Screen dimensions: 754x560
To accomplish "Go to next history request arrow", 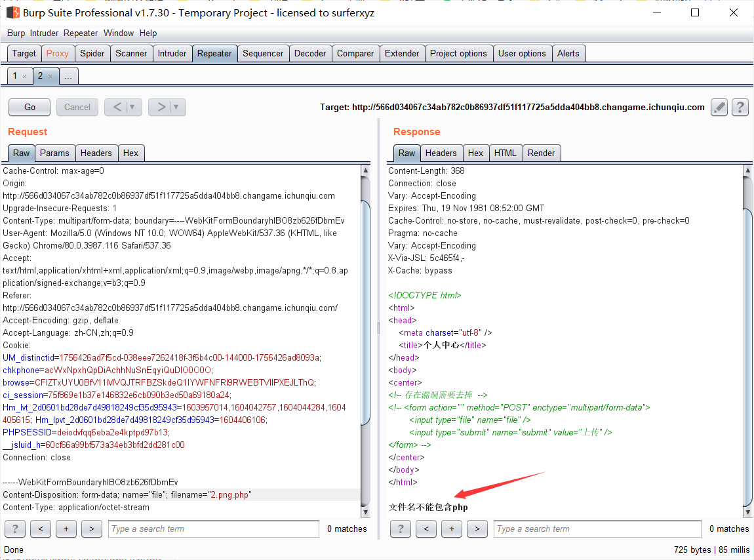I will (161, 107).
